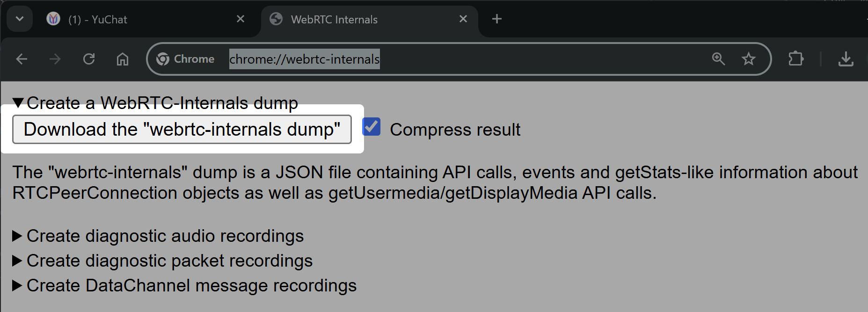Click the magnifier icon in the address bar

pos(719,59)
